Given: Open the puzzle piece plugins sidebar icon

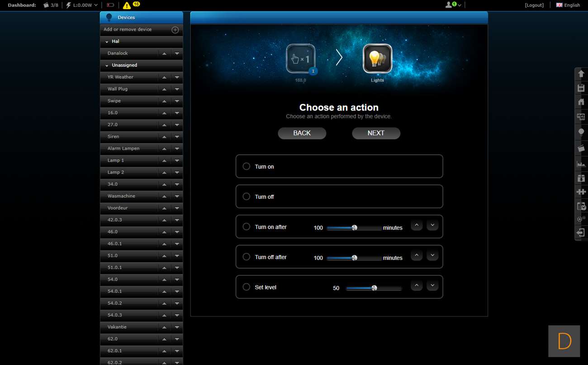Looking at the screenshot, I should point(581,192).
